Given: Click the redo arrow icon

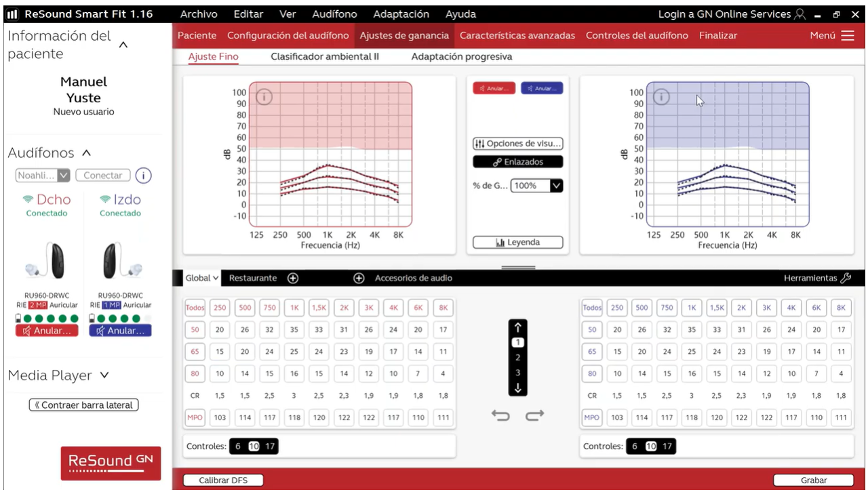Looking at the screenshot, I should pos(534,415).
